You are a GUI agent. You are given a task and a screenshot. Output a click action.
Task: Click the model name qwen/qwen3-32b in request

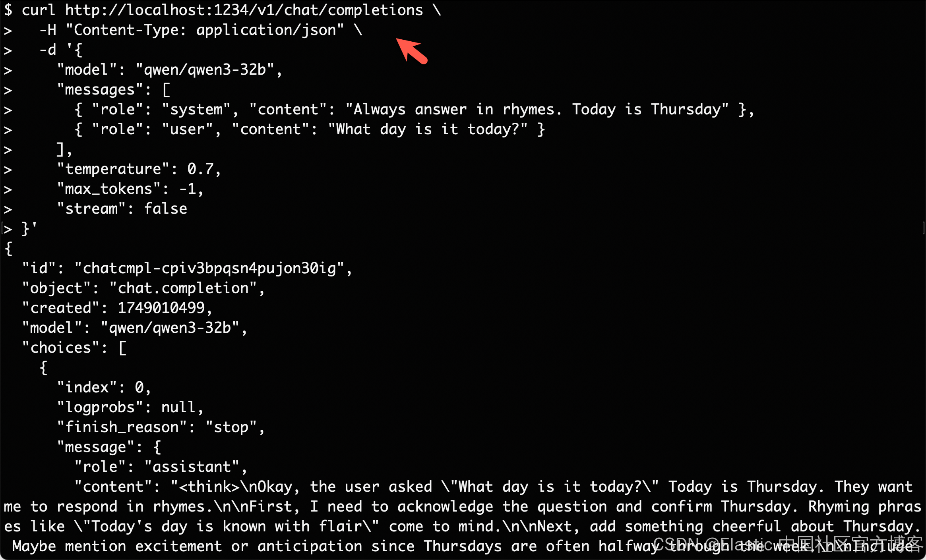(205, 70)
